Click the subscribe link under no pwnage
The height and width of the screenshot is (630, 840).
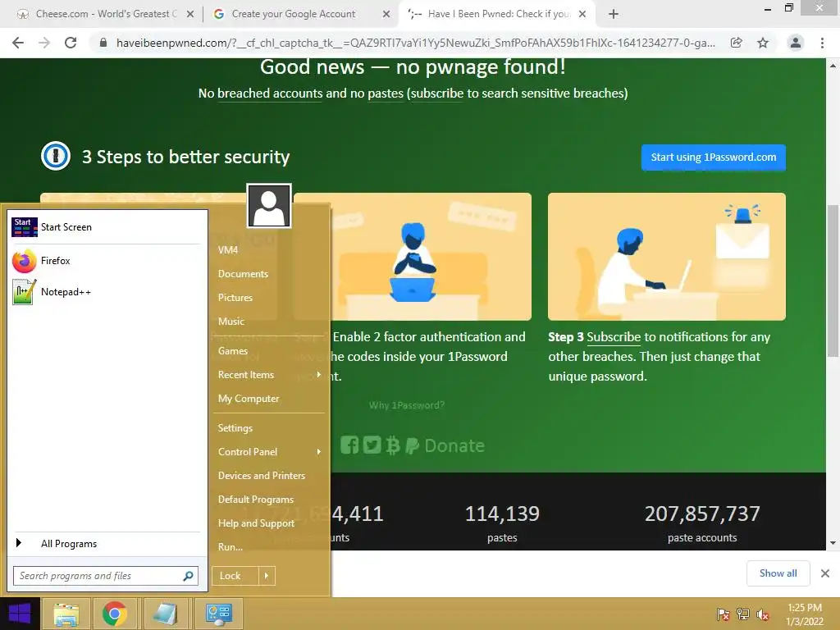(x=436, y=94)
